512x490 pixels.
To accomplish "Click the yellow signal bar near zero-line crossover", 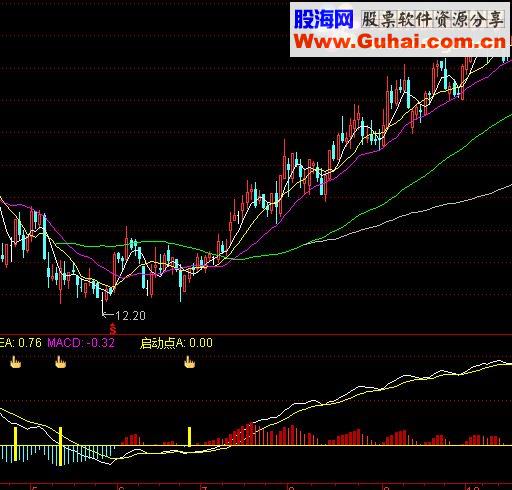I will 189,437.
